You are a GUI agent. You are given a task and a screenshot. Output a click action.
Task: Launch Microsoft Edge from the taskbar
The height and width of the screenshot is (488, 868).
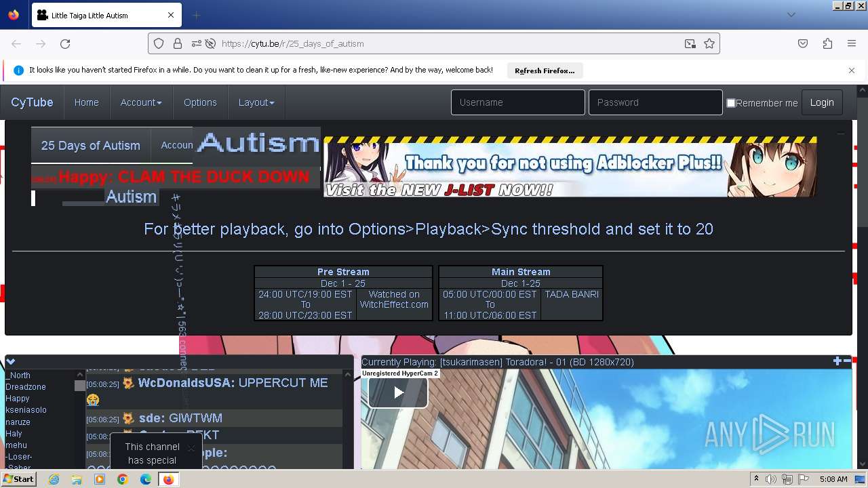(x=146, y=479)
